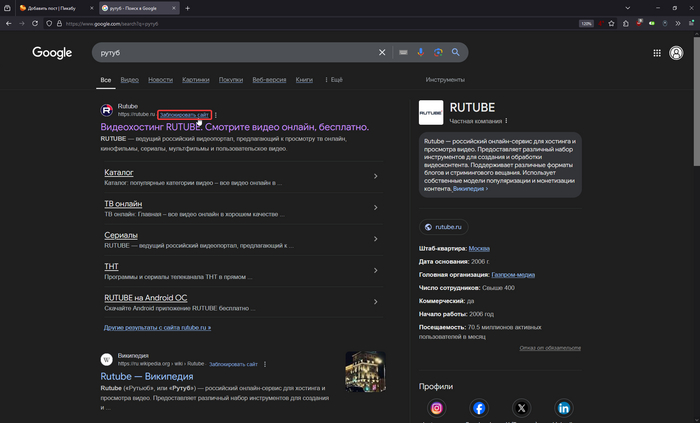Open the on-screen keyboard input tool
Viewport: 700px width, 423px height.
point(403,53)
